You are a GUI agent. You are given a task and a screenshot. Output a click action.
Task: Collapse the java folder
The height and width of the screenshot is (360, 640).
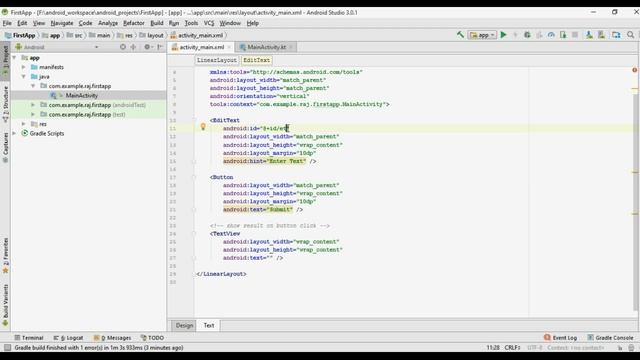click(24, 76)
